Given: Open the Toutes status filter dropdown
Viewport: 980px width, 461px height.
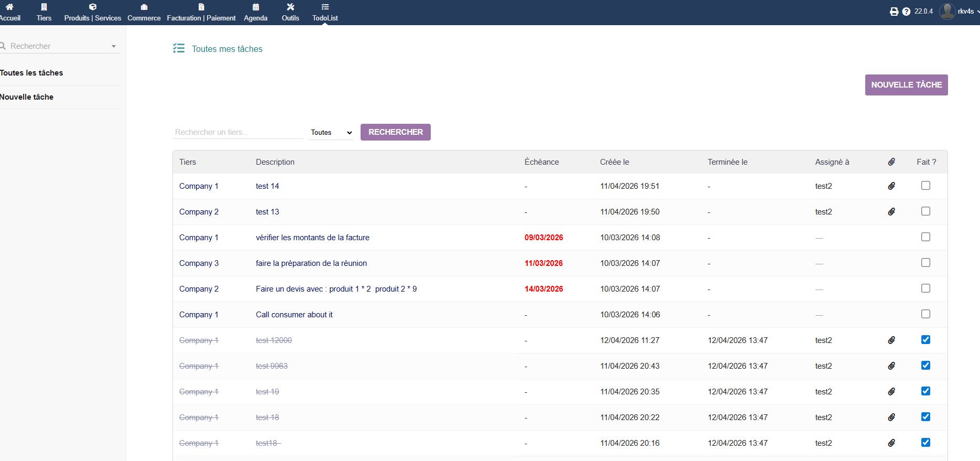Looking at the screenshot, I should point(331,133).
